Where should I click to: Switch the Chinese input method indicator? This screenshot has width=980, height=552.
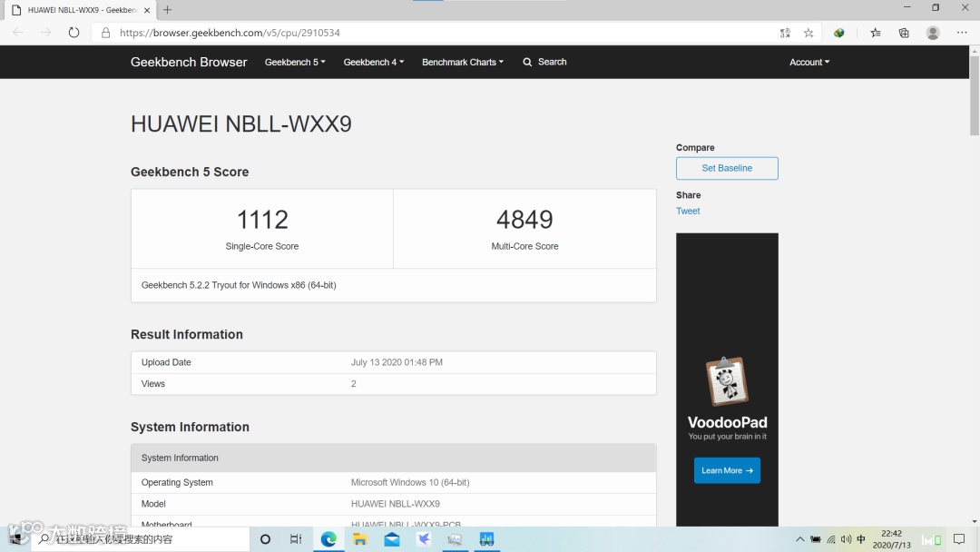(x=861, y=539)
